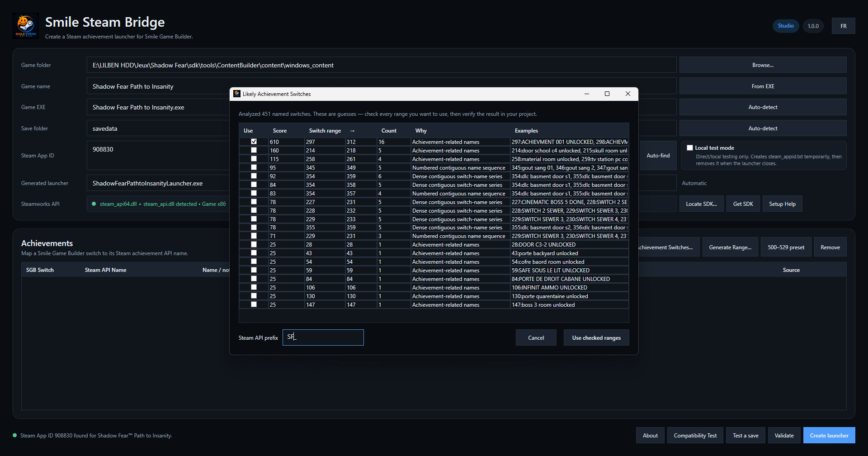Click the Smile Steam Bridge app logo
The width and height of the screenshot is (868, 456).
point(26,26)
